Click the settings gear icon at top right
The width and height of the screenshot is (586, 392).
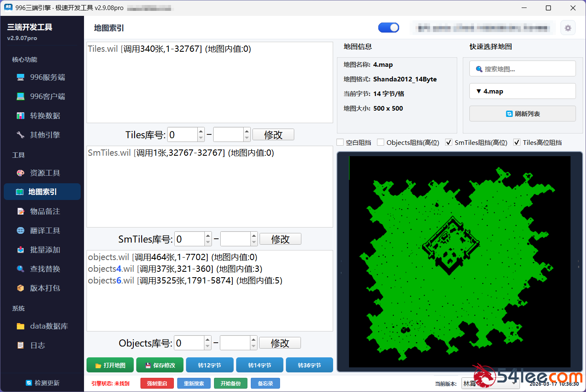tap(568, 28)
